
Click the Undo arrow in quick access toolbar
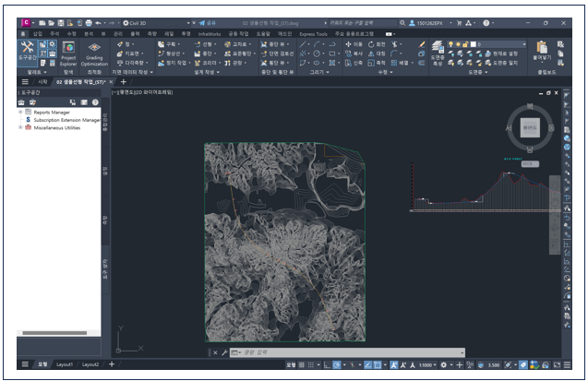[99, 21]
